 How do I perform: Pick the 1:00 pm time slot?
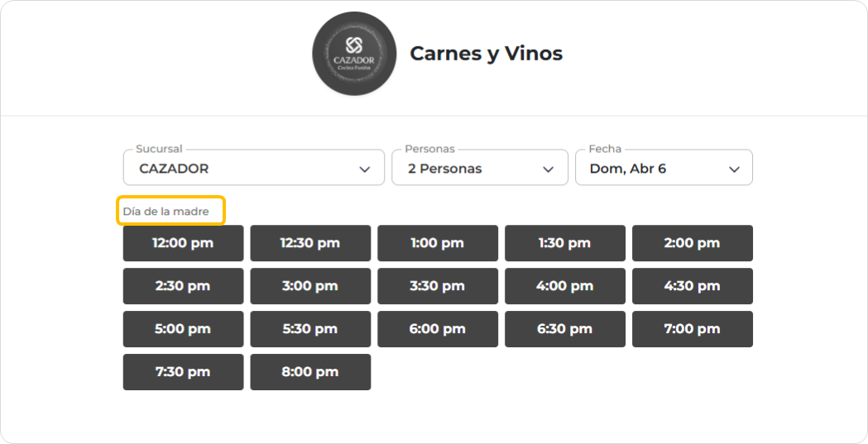point(438,243)
